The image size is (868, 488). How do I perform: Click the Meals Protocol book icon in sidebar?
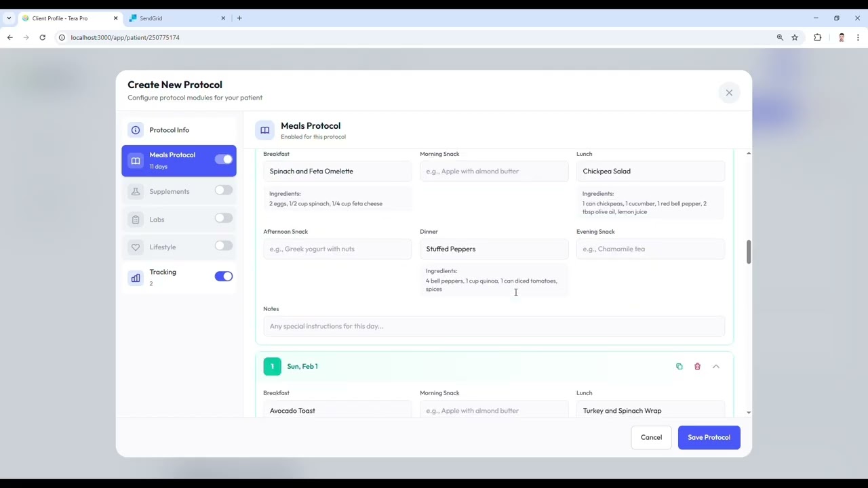point(136,161)
